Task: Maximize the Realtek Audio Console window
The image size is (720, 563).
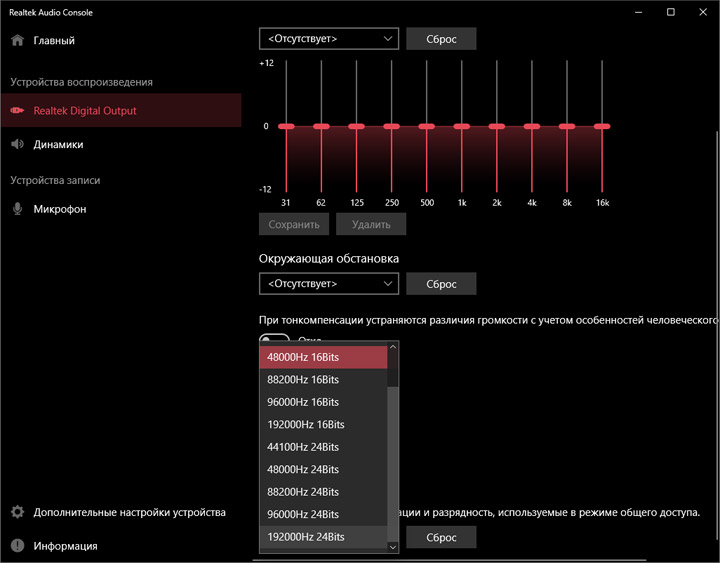Action: point(670,12)
